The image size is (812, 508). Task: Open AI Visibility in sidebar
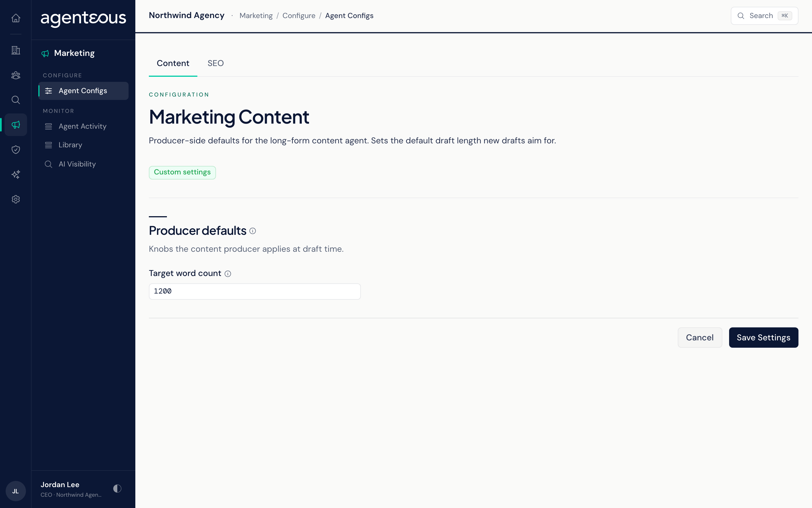click(x=83, y=164)
